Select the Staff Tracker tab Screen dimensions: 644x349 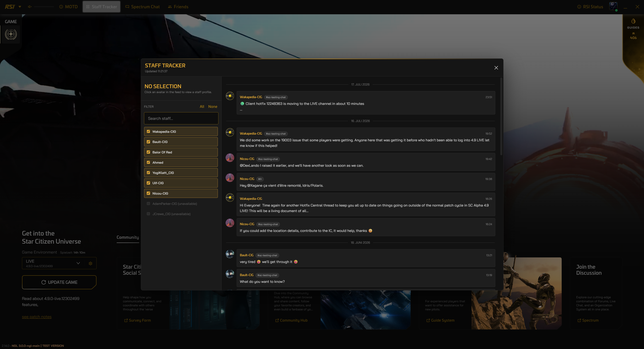coord(102,7)
